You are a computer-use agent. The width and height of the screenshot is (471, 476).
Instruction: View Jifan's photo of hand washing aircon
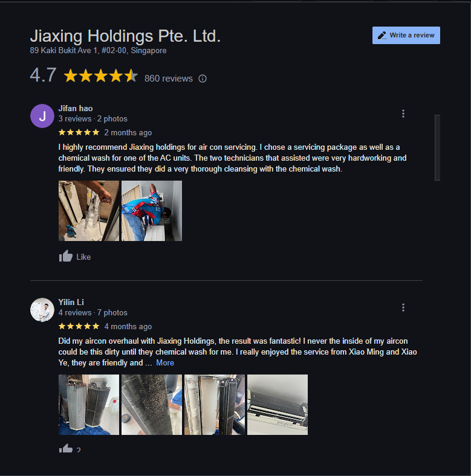tap(89, 211)
